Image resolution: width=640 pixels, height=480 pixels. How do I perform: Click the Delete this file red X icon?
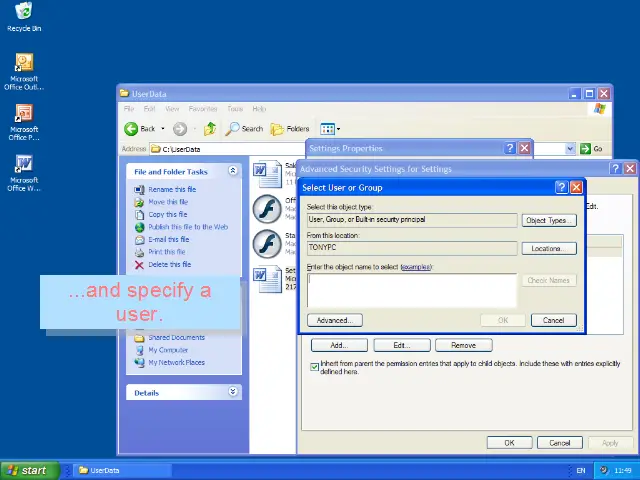click(x=140, y=265)
